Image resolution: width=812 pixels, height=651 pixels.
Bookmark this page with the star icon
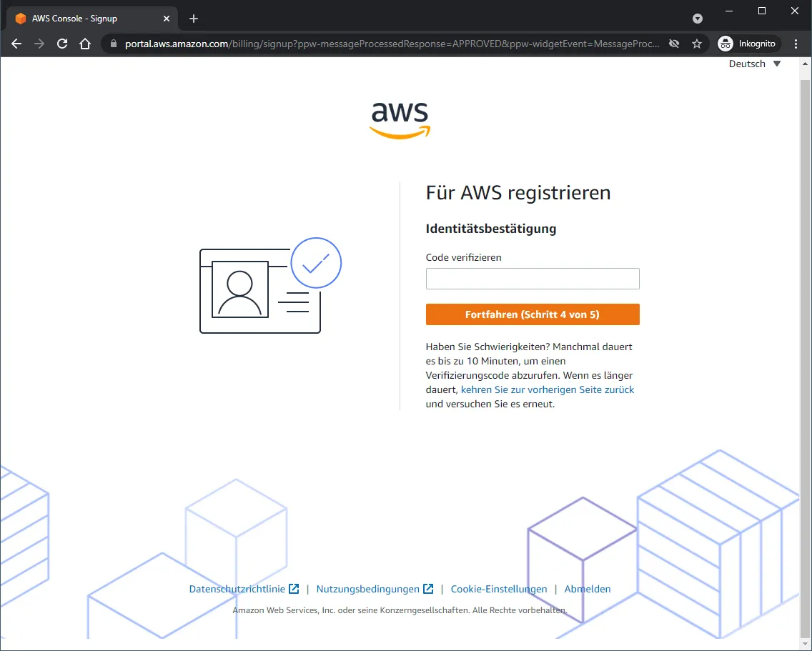tap(697, 44)
